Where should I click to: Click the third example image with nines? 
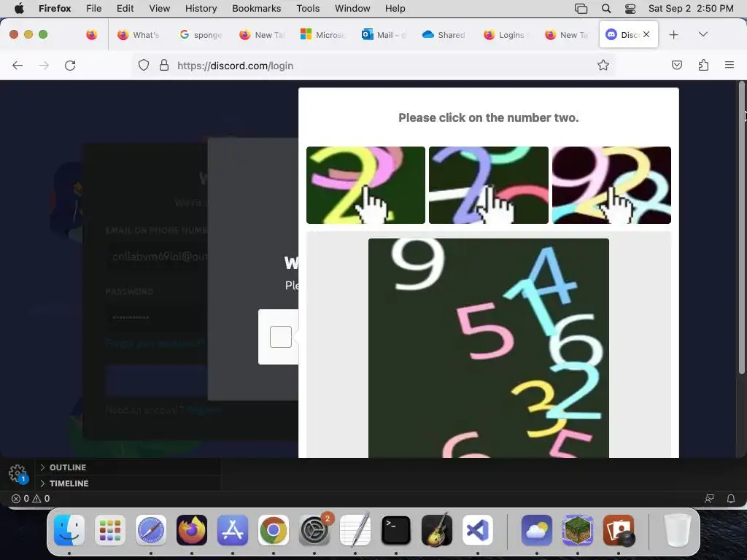(611, 184)
